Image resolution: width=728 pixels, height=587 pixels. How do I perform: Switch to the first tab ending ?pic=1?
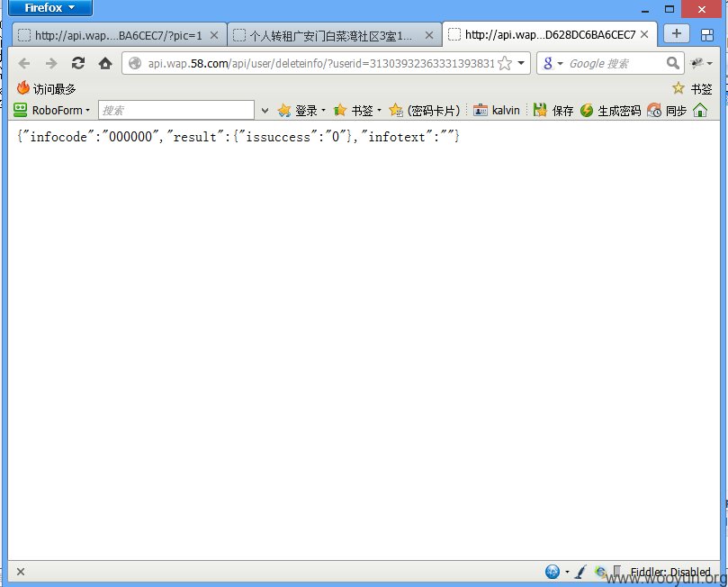[120, 35]
